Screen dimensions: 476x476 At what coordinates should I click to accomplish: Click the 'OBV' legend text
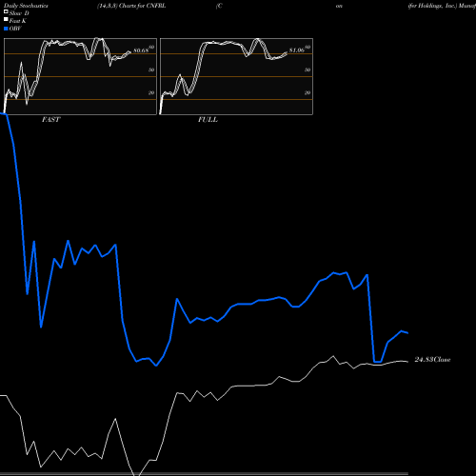tap(15, 29)
